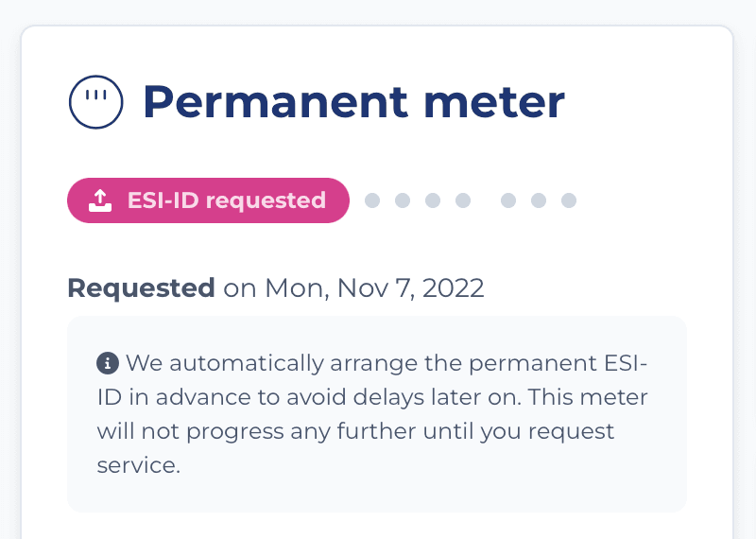Select the Permanent meter heading
The width and height of the screenshot is (756, 539).
pos(352,101)
